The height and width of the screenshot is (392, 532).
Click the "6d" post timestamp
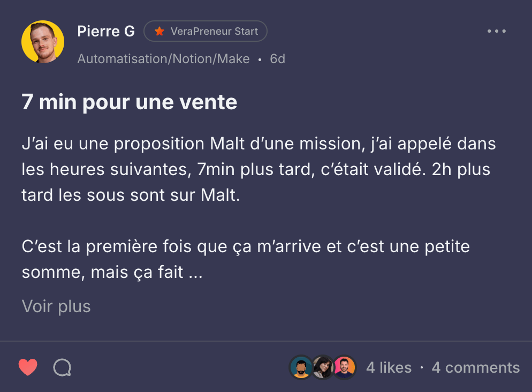point(277,59)
